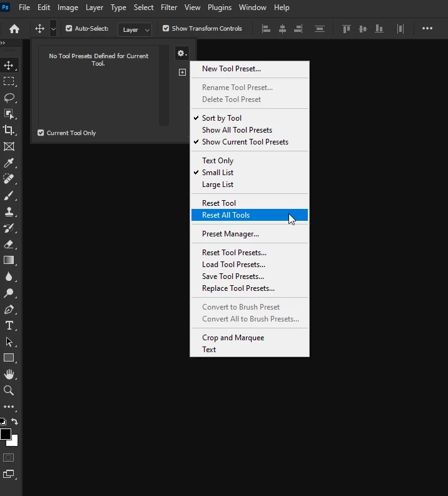The width and height of the screenshot is (448, 496).
Task: Choose Load Tool Presets entry
Action: (x=250, y=265)
